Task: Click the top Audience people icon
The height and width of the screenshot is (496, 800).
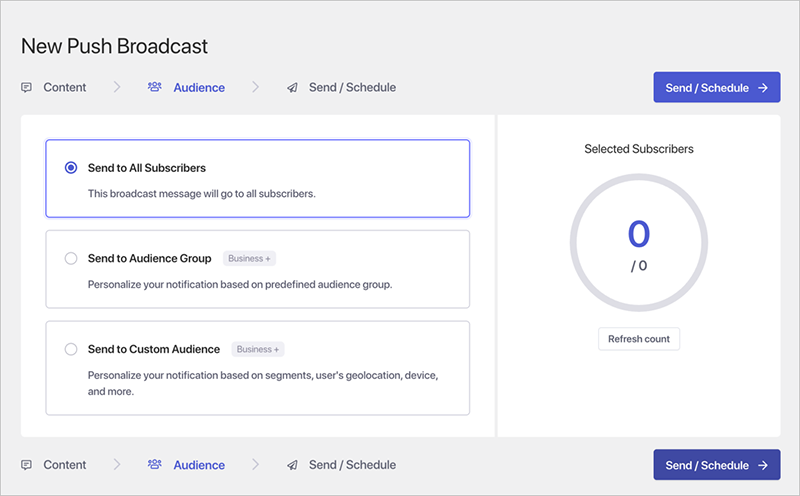Action: (155, 88)
